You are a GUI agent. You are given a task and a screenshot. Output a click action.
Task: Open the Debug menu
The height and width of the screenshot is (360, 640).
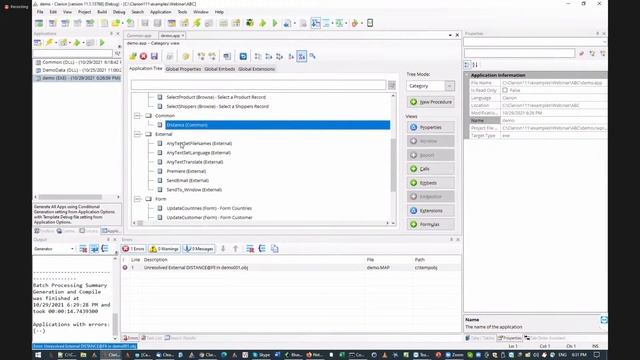(x=119, y=12)
